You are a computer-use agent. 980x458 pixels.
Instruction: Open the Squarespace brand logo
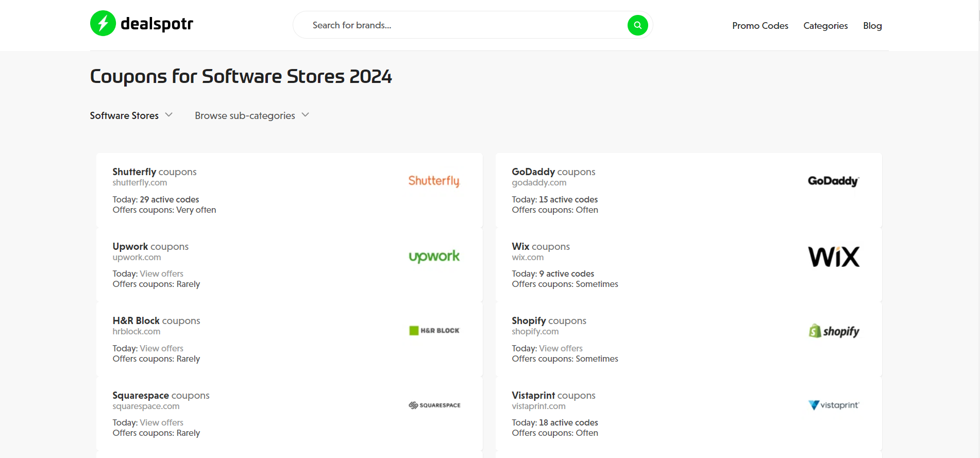click(434, 405)
